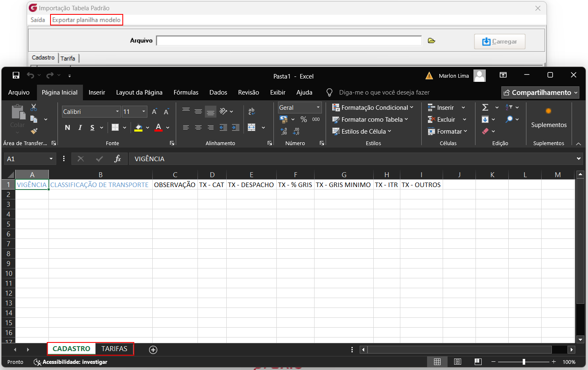This screenshot has width=588, height=370.
Task: Toggle Bold N formatting
Action: (x=67, y=127)
